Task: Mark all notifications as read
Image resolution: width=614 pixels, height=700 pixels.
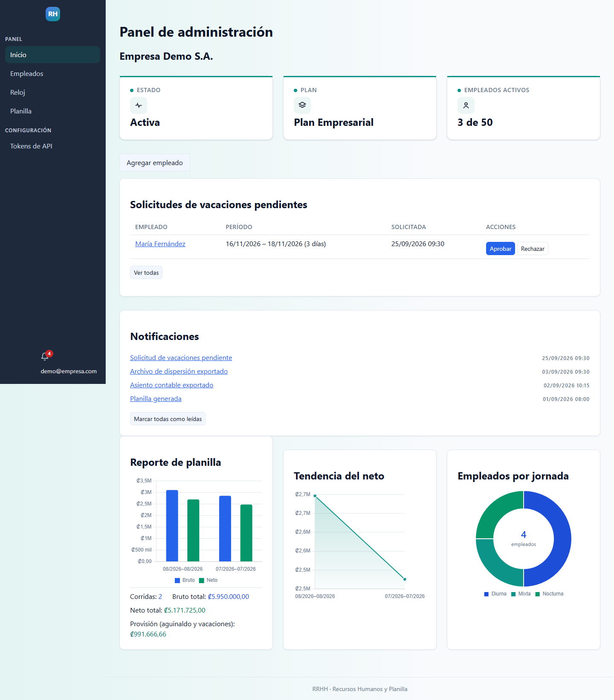Action: pos(168,419)
